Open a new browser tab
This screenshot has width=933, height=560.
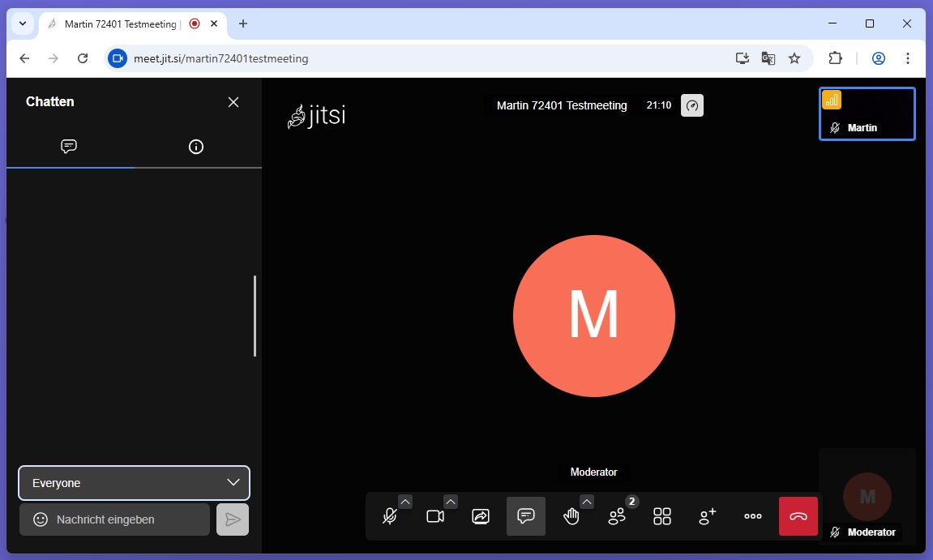242,24
